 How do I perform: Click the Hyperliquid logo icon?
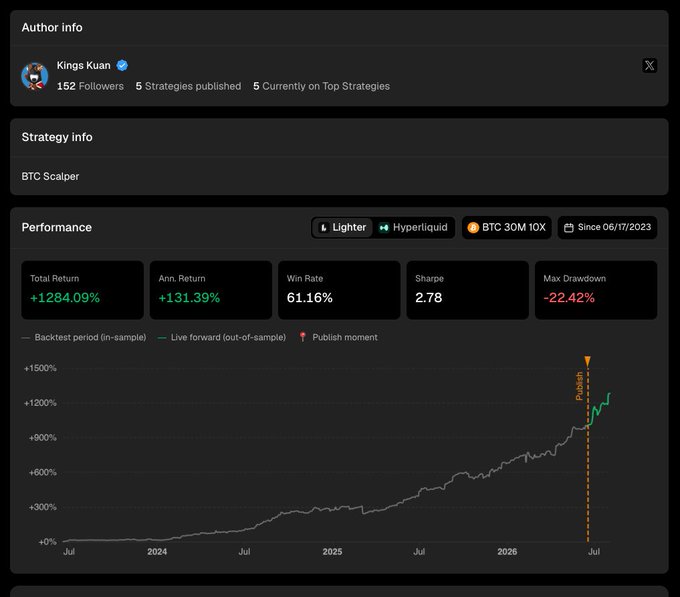point(384,228)
